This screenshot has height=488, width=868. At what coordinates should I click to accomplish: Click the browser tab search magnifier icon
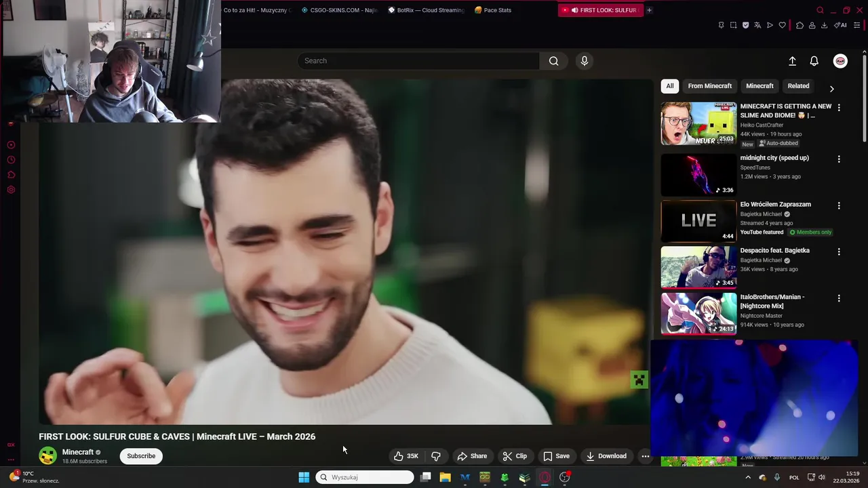pyautogui.click(x=820, y=10)
